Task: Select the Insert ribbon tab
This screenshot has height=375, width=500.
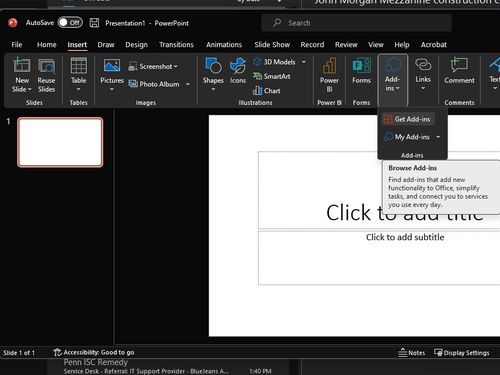Action: coord(77,45)
